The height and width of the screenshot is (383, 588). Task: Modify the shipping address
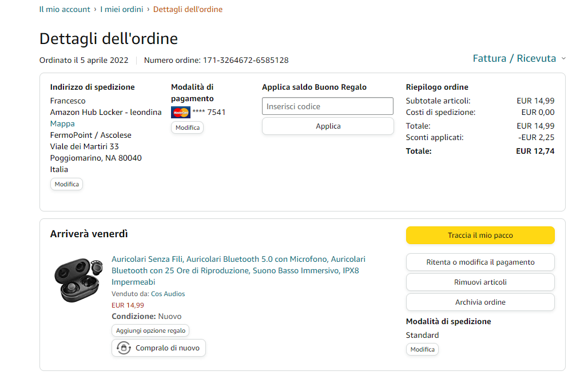(66, 184)
